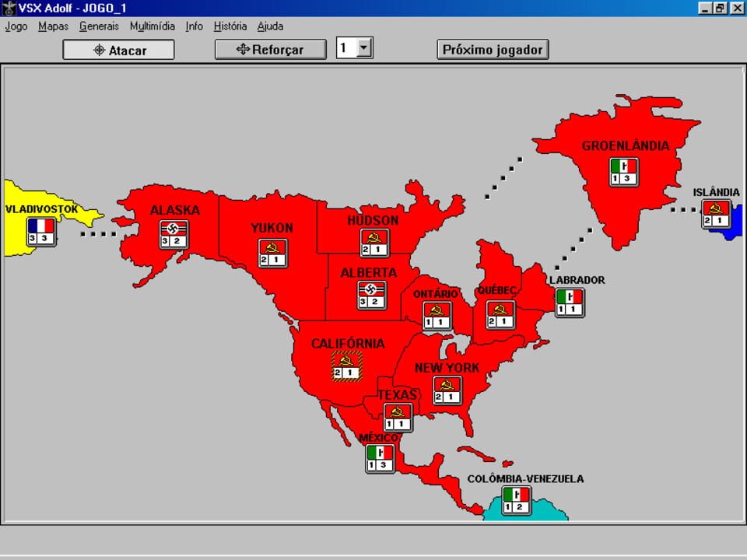Click the Próximo jogador button
The height and width of the screenshot is (560, 747).
pyautogui.click(x=493, y=50)
